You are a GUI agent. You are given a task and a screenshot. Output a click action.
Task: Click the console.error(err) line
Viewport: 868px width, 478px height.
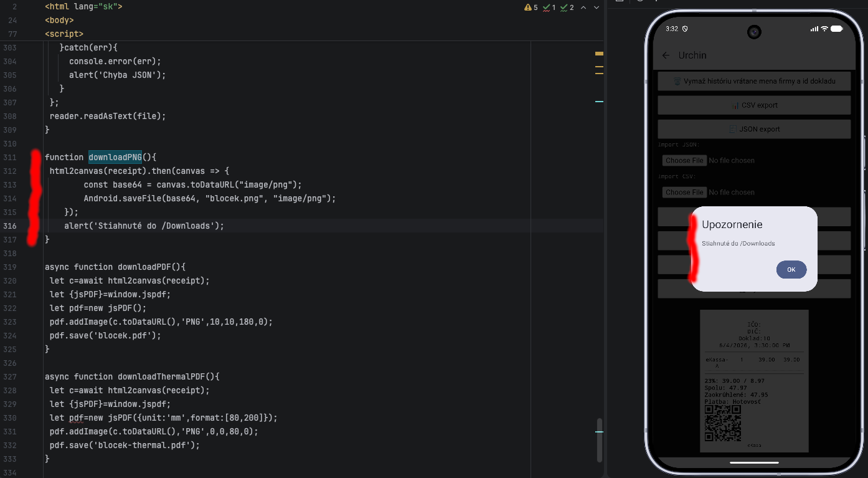(115, 61)
